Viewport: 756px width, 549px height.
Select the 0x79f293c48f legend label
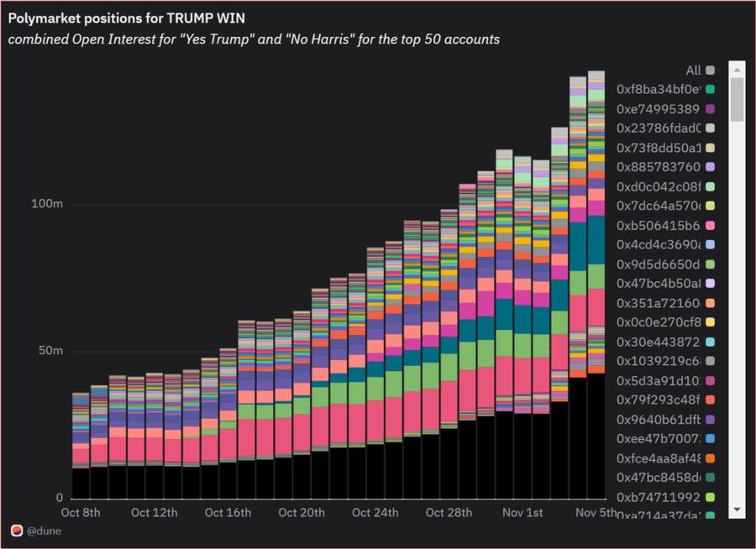(658, 400)
